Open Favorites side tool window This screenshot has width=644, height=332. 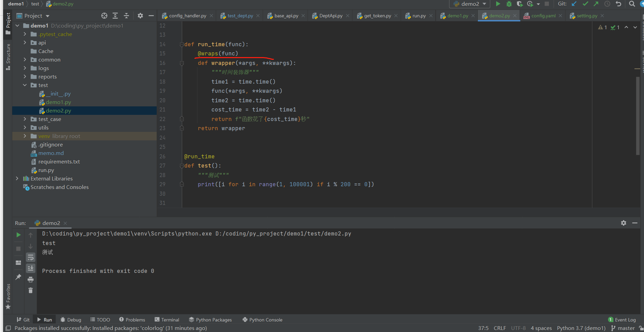tap(8, 296)
